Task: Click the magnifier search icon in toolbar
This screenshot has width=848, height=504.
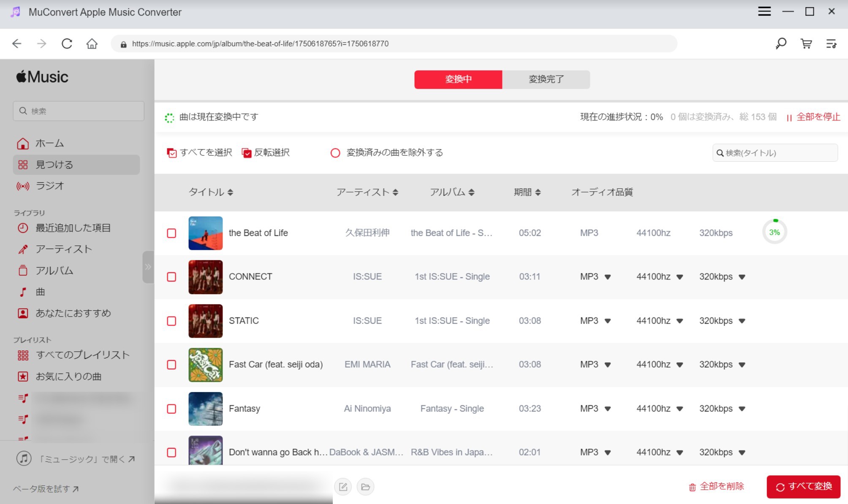Action: pos(780,43)
